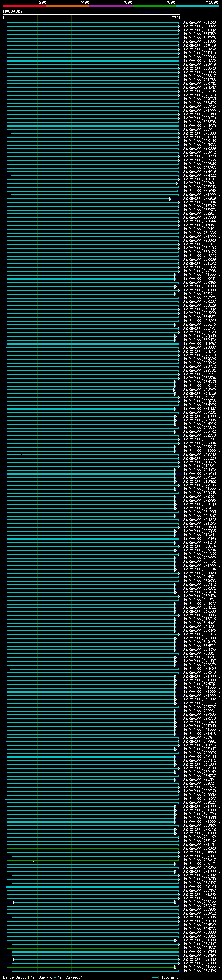Image resolution: width=222 pixels, height=980 pixels.
Task: Select the UniRef100_P93847 label
Action: (x=199, y=76)
